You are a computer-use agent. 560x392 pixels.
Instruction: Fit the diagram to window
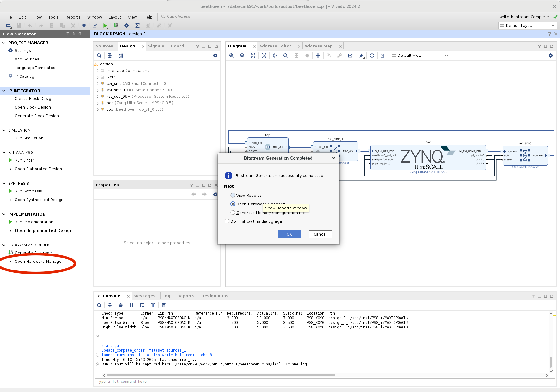pos(253,56)
